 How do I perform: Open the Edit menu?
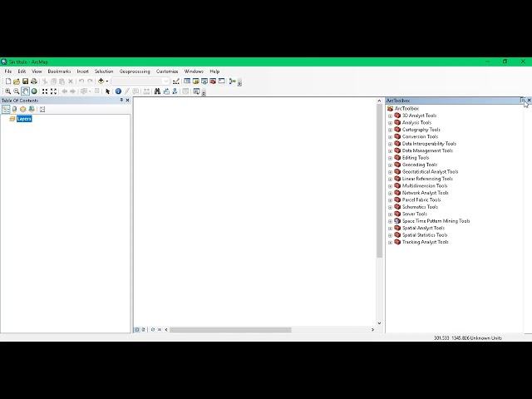coord(22,71)
